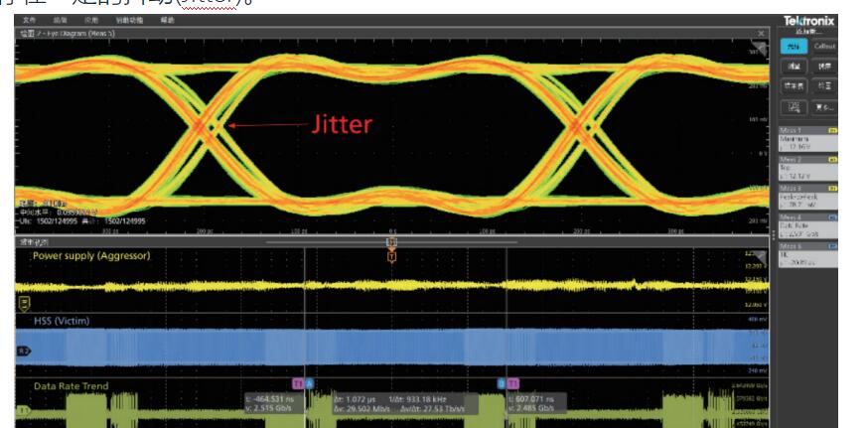Click the yellow channel handle for Power supply
The width and height of the screenshot is (868, 428).
coord(24,304)
